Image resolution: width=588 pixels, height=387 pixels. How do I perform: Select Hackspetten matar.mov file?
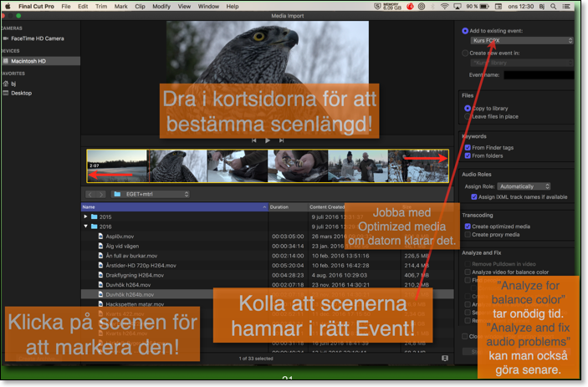click(135, 304)
